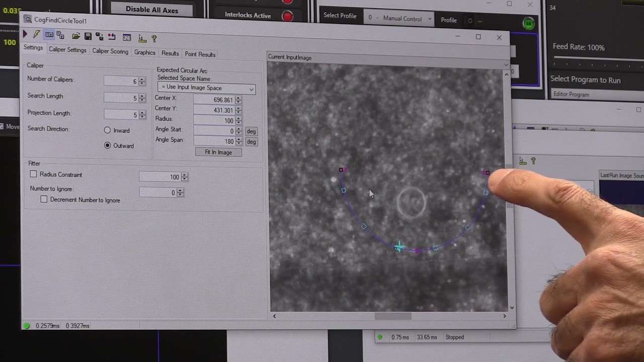Screen dimensions: 644x362
Task: Adjust the Projection Length spinner arrows
Action: (x=142, y=115)
